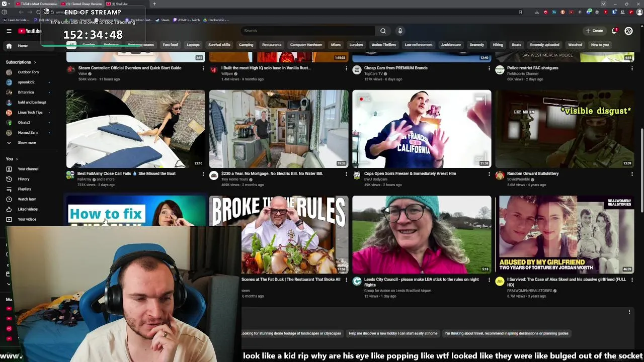Start voice search with the microphone
The height and width of the screenshot is (362, 644).
(x=400, y=31)
